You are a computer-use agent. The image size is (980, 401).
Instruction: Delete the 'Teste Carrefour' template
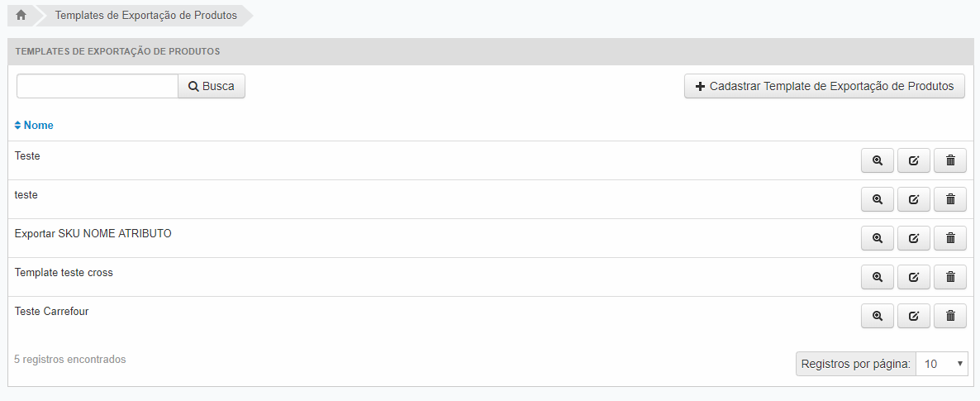pos(950,316)
